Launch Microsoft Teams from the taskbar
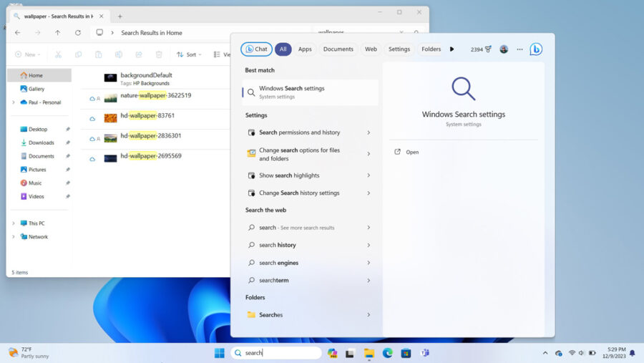Image resolution: width=644 pixels, height=363 pixels. 425,353
